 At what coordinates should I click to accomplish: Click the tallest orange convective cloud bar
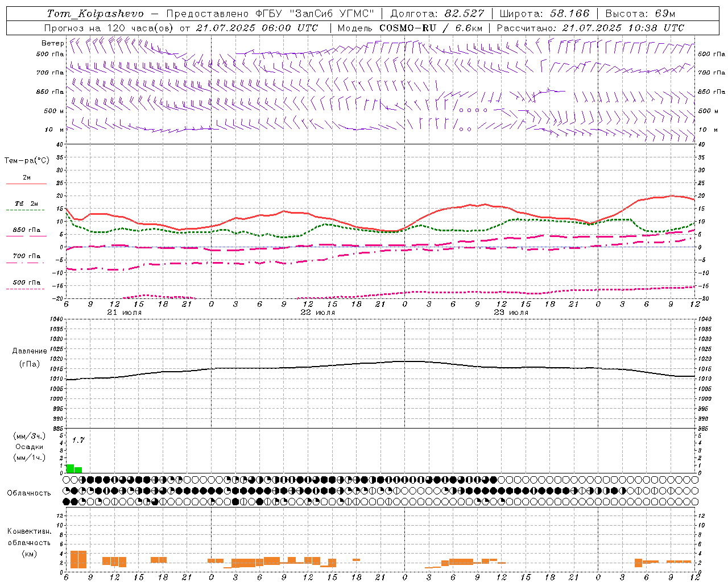click(78, 559)
